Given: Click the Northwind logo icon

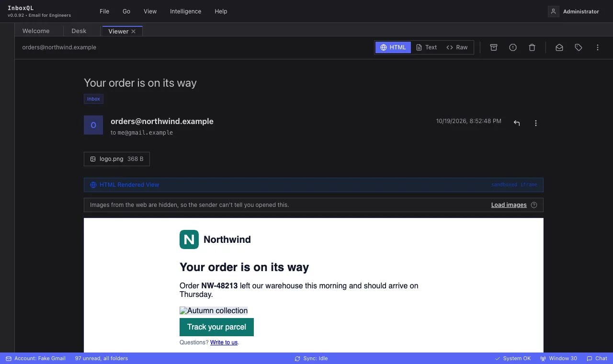Looking at the screenshot, I should click(189, 239).
